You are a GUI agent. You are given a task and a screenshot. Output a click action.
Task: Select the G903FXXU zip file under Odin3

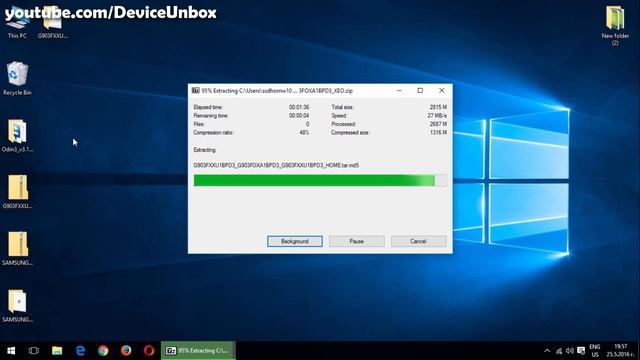coord(17,192)
